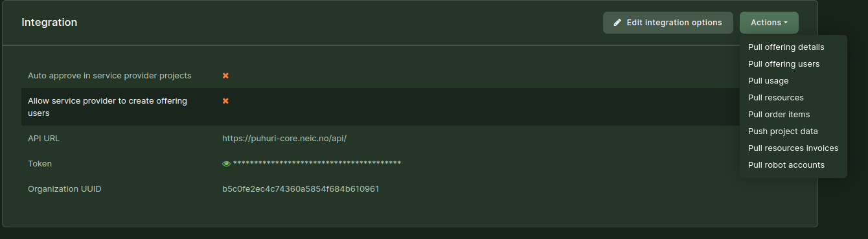Click the Integration panel heading
Screen dimensions: 868x239
pos(49,23)
